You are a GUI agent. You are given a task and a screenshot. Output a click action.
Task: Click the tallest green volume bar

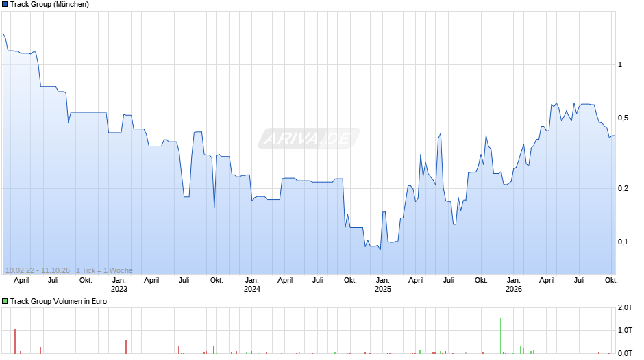501,336
